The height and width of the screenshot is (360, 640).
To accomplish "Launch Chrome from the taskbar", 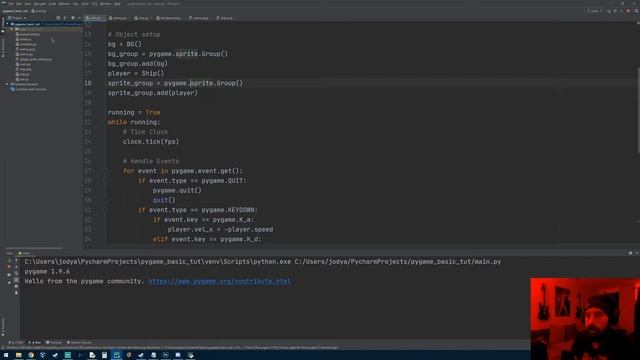I will (31, 355).
